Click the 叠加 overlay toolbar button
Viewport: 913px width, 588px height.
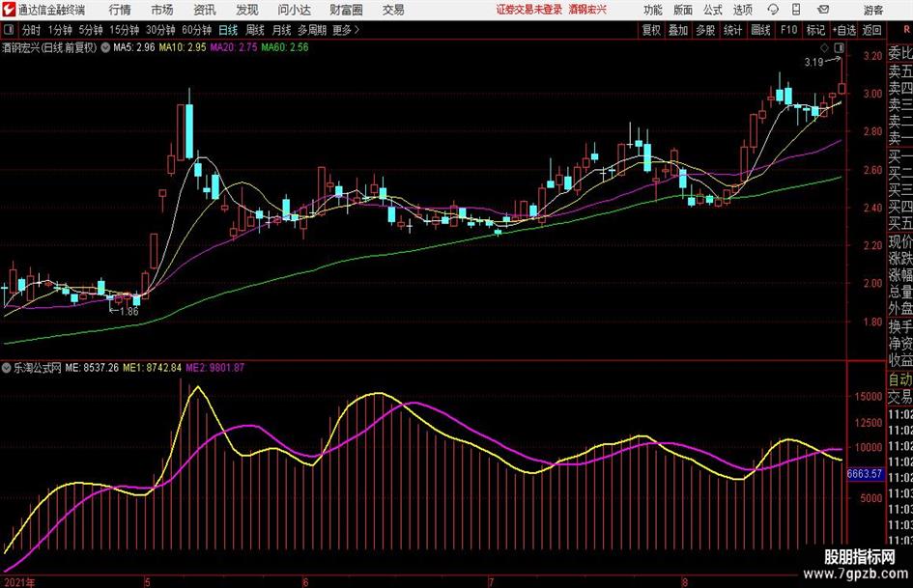pyautogui.click(x=678, y=30)
